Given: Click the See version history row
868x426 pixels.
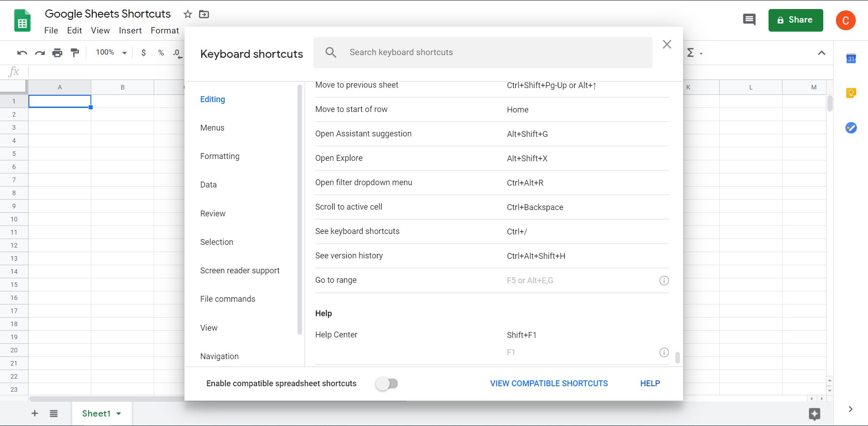Looking at the screenshot, I should (x=492, y=256).
